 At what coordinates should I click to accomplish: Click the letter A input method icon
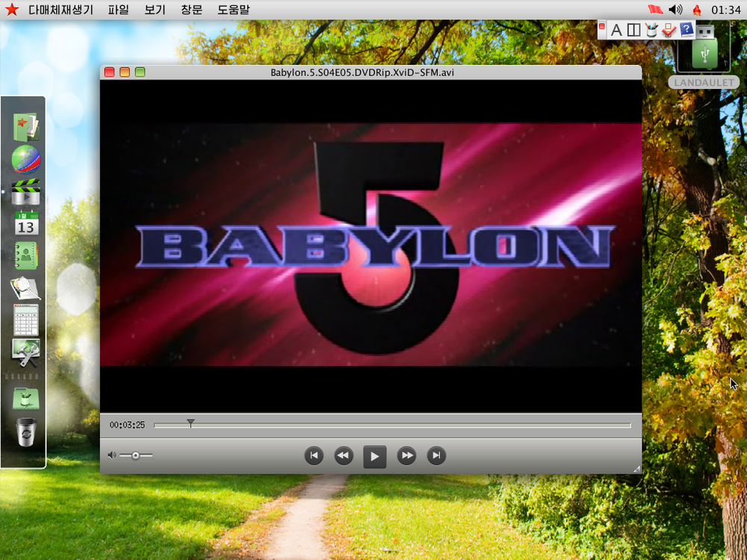(x=616, y=31)
